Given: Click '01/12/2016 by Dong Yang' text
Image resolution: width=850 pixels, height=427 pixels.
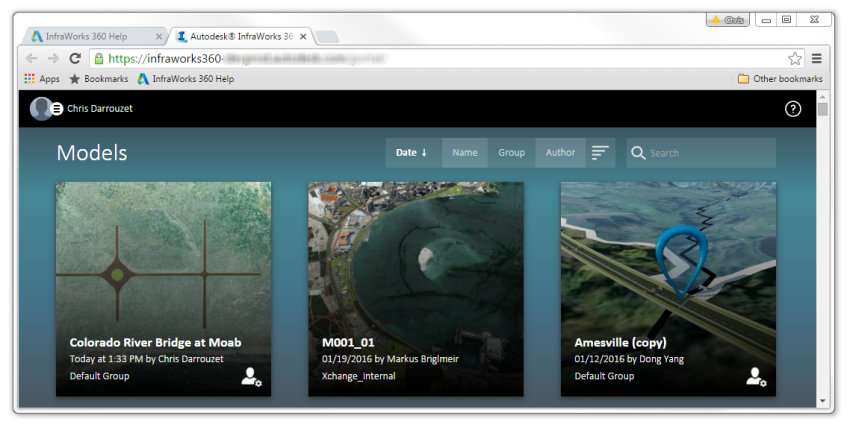Looking at the screenshot, I should coord(629,359).
